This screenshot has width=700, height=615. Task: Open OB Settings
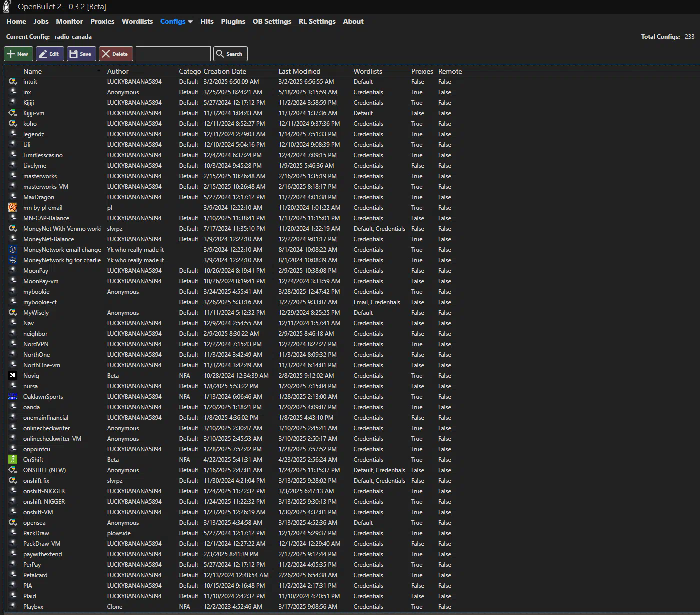(272, 22)
